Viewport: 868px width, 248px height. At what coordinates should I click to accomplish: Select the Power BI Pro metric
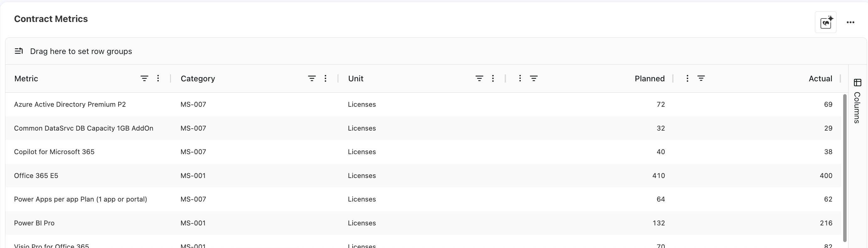pyautogui.click(x=34, y=223)
